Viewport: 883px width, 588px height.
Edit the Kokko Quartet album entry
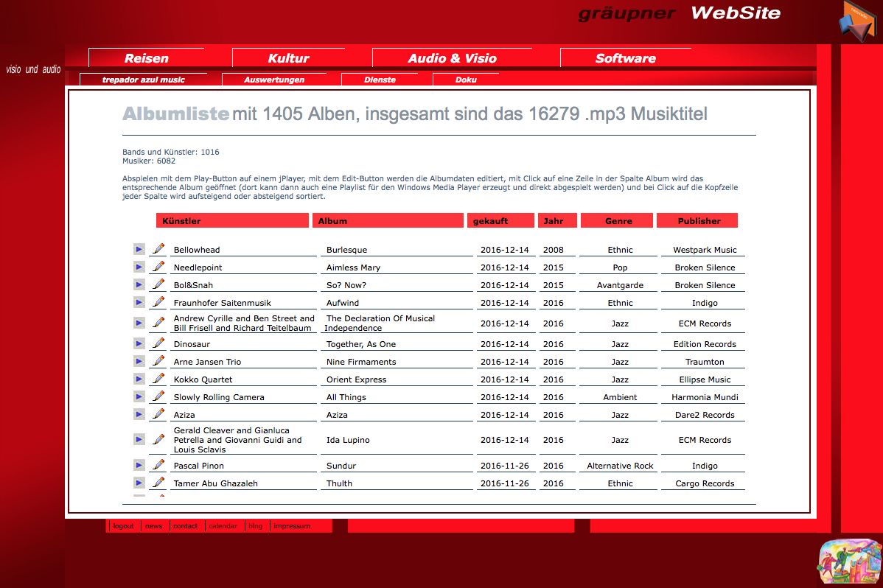click(x=158, y=379)
